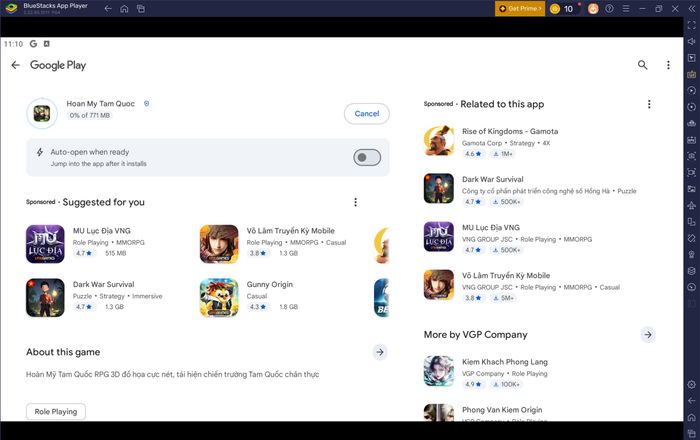Image resolution: width=700 pixels, height=440 pixels.
Task: Click the screenshot capture icon in sidebar
Action: pyautogui.click(x=692, y=156)
